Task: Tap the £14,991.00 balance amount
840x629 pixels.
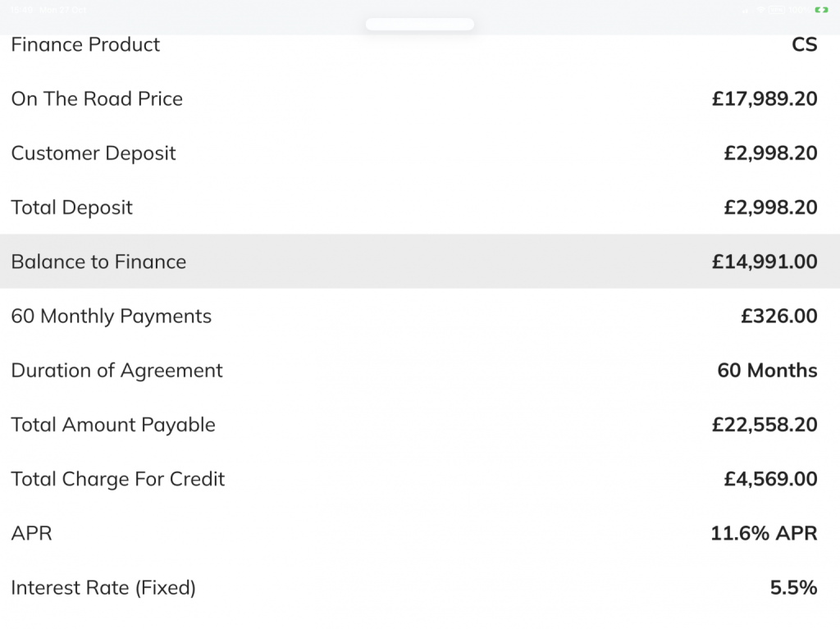Action: pyautogui.click(x=765, y=262)
